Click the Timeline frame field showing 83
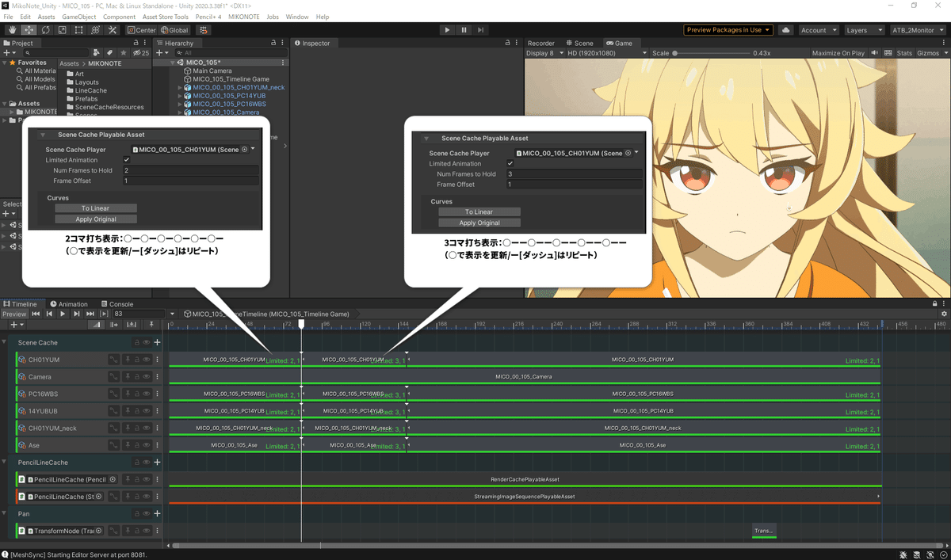951x560 pixels. 139,314
